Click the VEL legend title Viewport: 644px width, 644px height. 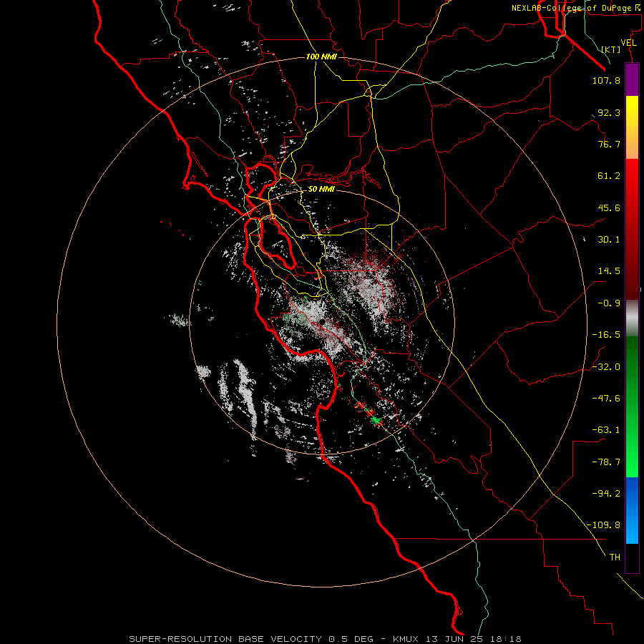coord(628,43)
